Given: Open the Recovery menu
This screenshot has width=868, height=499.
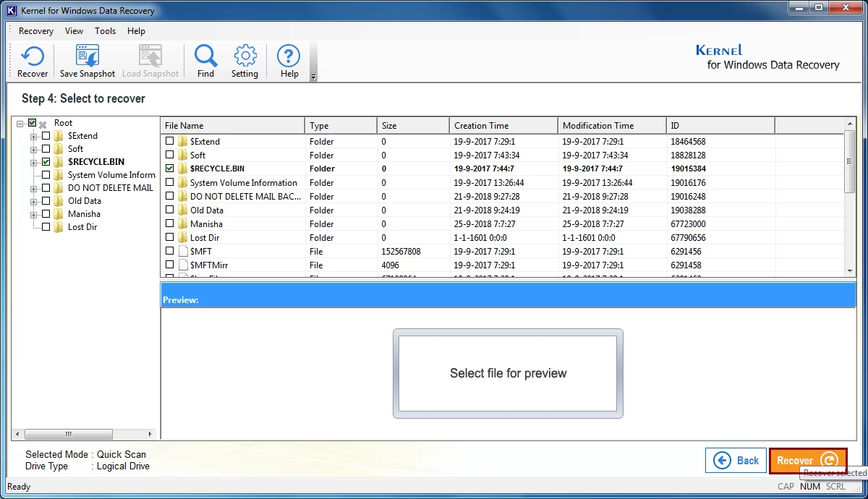Looking at the screenshot, I should coord(35,31).
